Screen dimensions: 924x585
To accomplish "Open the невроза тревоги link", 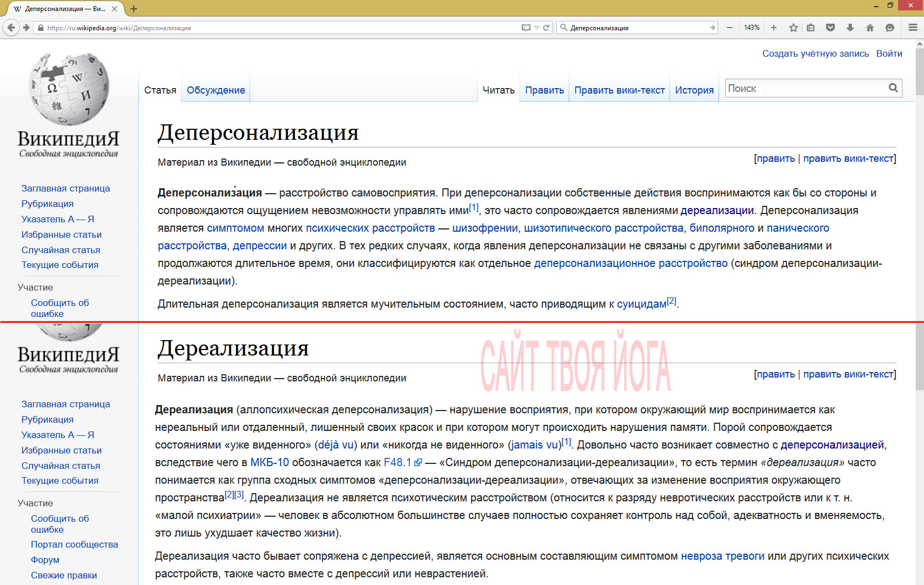I will pyautogui.click(x=723, y=556).
